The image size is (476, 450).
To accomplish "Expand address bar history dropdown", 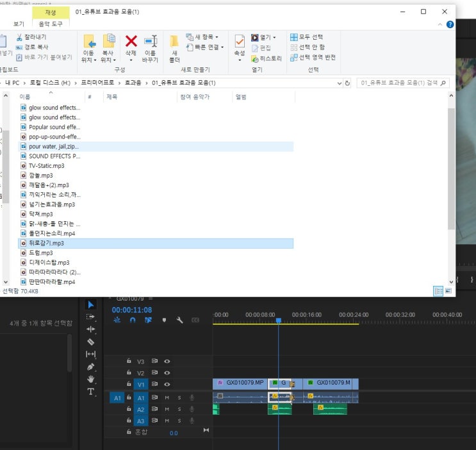I will tap(340, 83).
